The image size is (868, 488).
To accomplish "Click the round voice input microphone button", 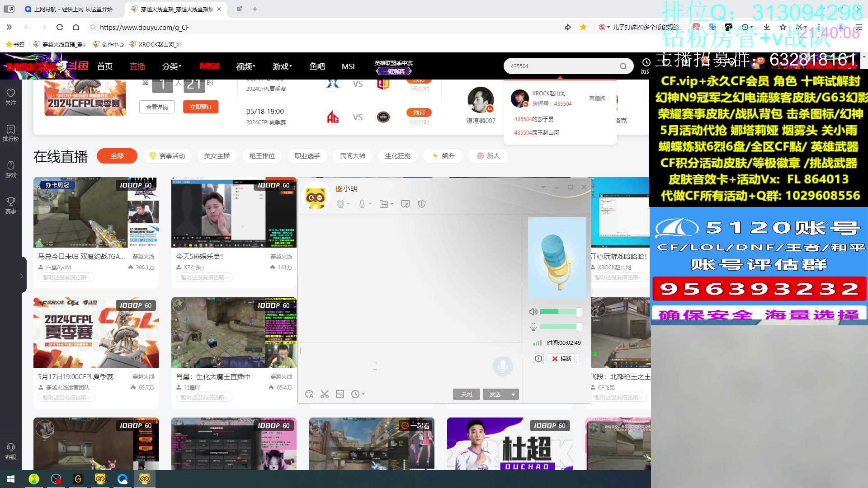I will pos(503,366).
